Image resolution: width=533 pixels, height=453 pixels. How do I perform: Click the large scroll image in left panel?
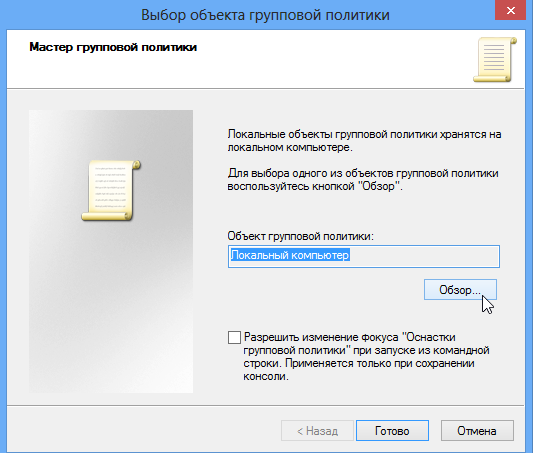coord(111,190)
